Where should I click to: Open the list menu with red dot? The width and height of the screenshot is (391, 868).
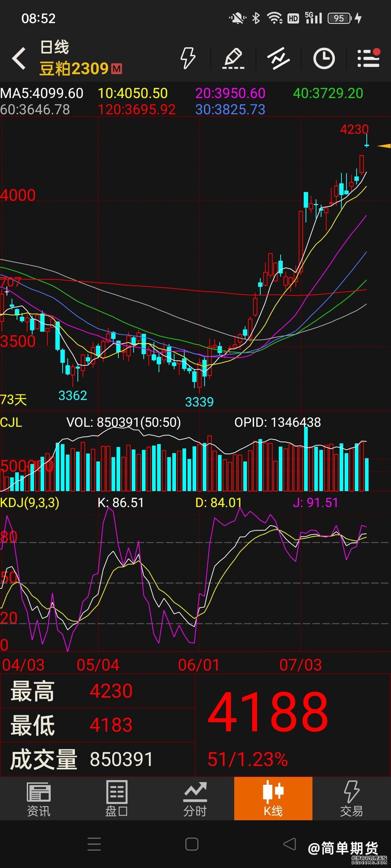click(x=369, y=58)
